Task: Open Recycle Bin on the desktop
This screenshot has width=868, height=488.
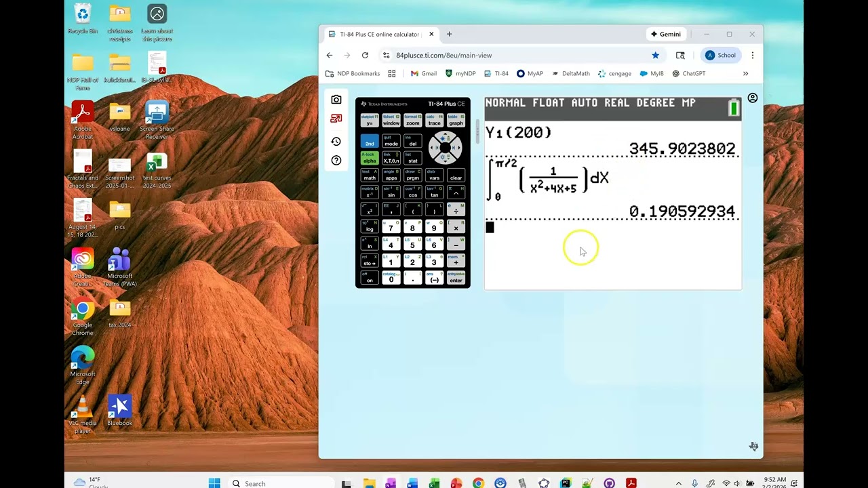Action: (x=83, y=19)
